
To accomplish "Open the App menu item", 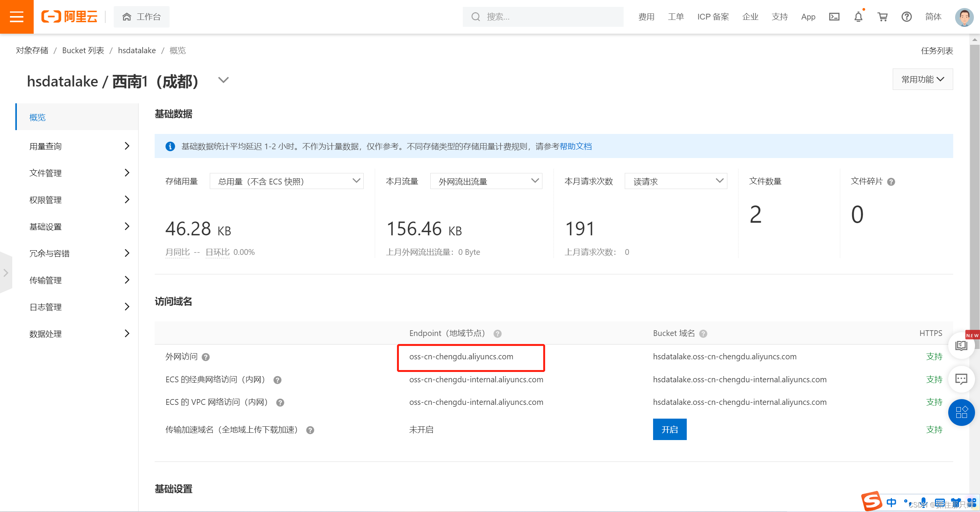I will [x=808, y=17].
